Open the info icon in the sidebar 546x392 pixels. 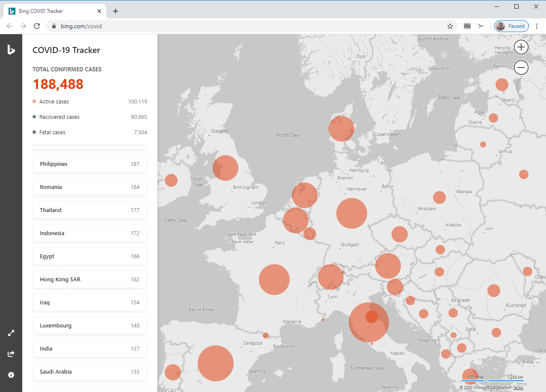coord(11,375)
